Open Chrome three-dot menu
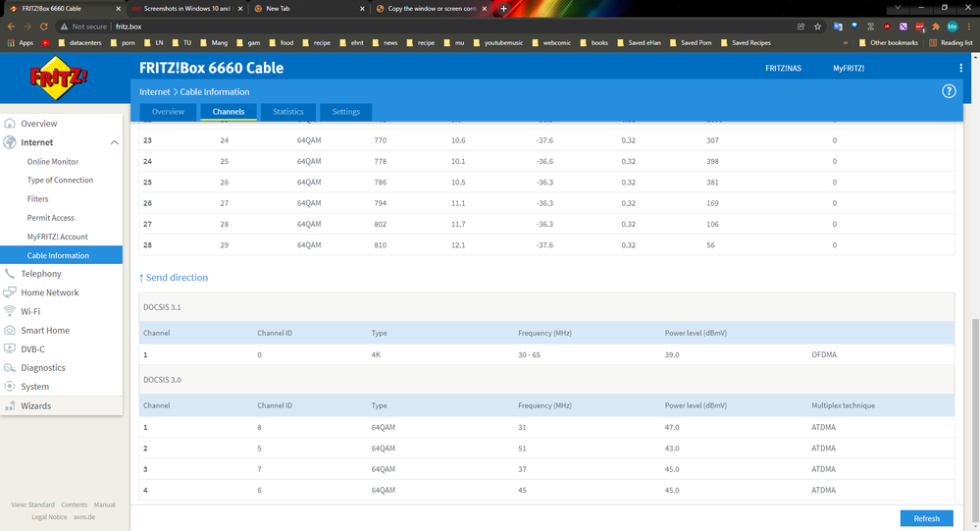 click(x=969, y=27)
